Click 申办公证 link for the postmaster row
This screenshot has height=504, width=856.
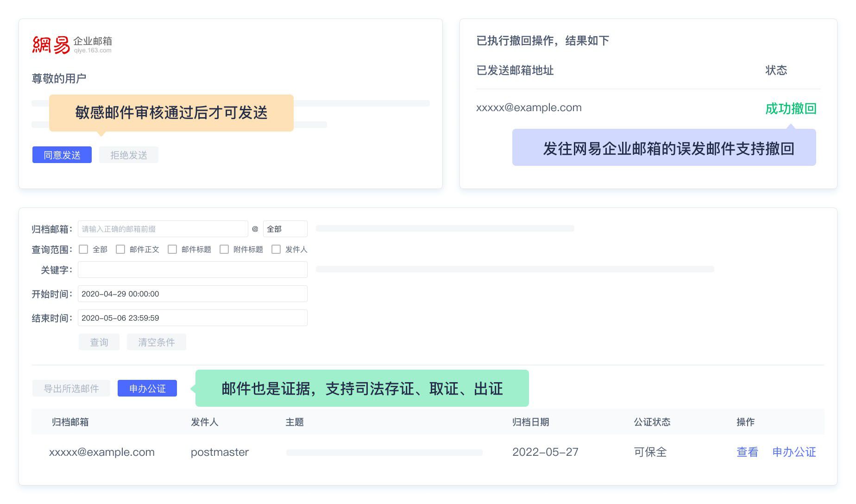(x=794, y=452)
